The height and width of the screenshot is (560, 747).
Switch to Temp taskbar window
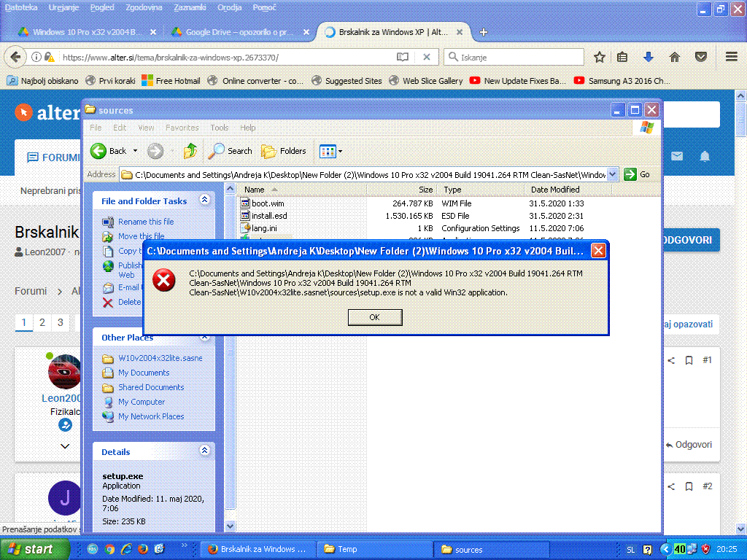[376, 549]
